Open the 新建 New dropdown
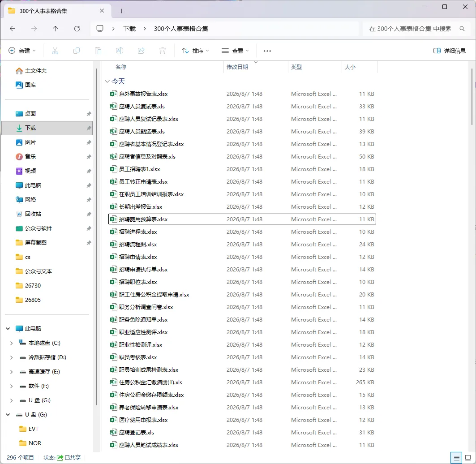Screen dimensions: 476x464 tap(22, 51)
